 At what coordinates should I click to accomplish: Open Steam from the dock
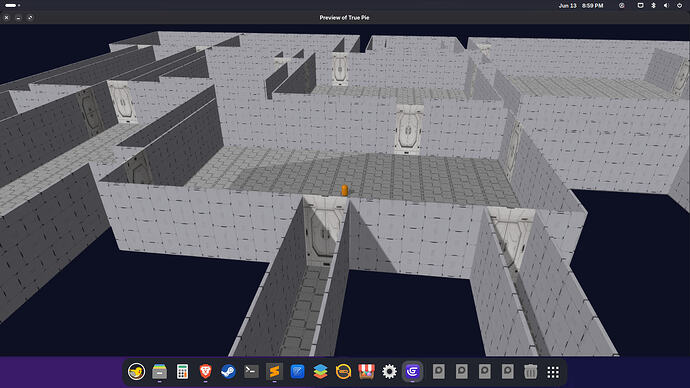pyautogui.click(x=228, y=372)
